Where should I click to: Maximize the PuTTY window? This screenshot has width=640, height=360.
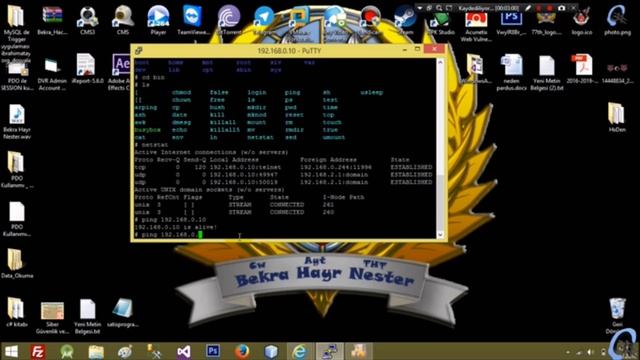pos(417,49)
